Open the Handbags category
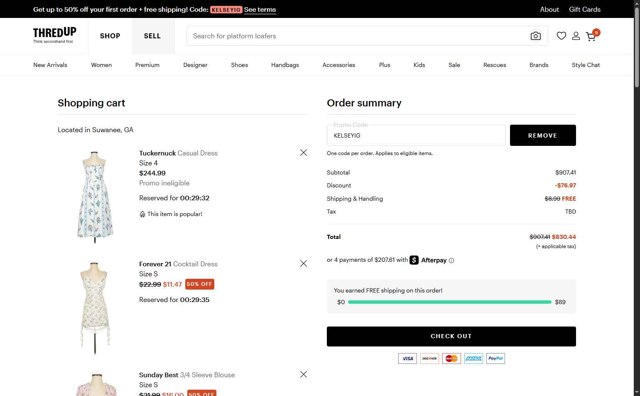 pyautogui.click(x=285, y=65)
